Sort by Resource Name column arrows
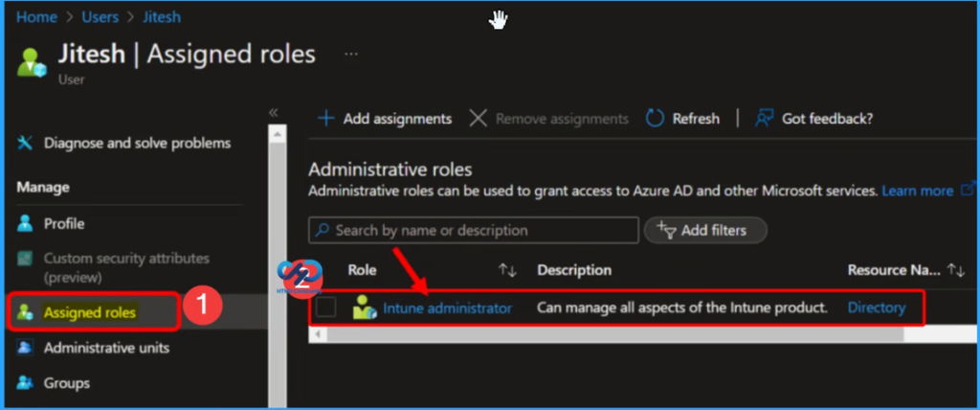The image size is (980, 410). point(956,270)
